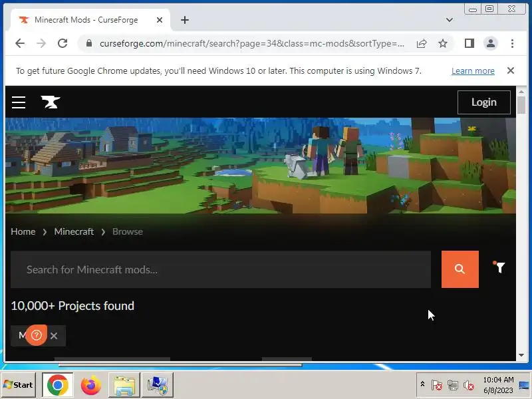Click the Browse breadcrumb

(x=128, y=231)
